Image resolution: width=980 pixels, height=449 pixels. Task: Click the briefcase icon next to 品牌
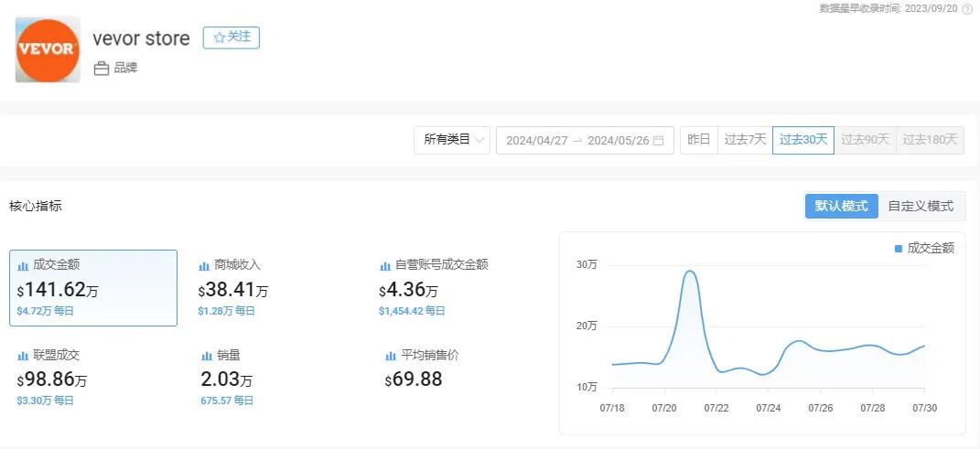pyautogui.click(x=102, y=69)
